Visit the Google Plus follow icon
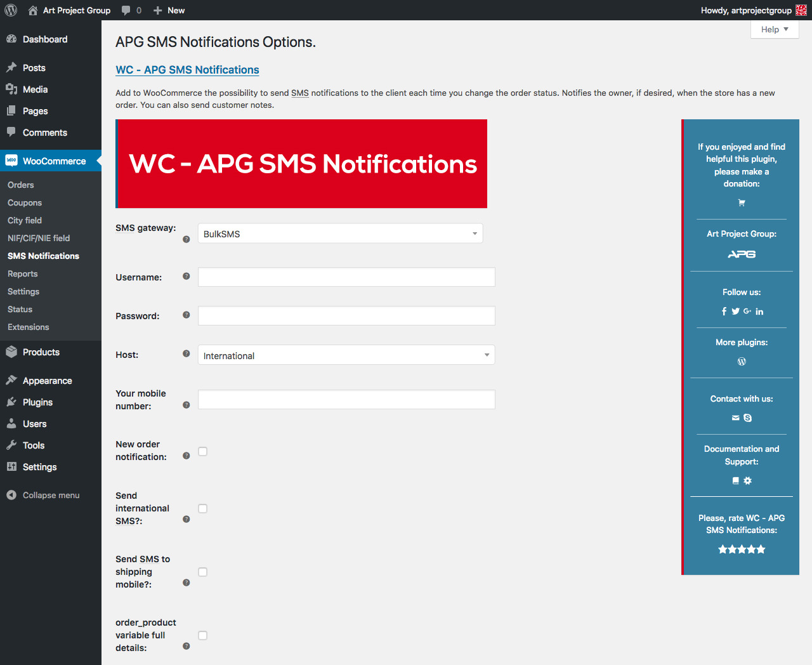Viewport: 812px width, 665px height. pos(747,312)
